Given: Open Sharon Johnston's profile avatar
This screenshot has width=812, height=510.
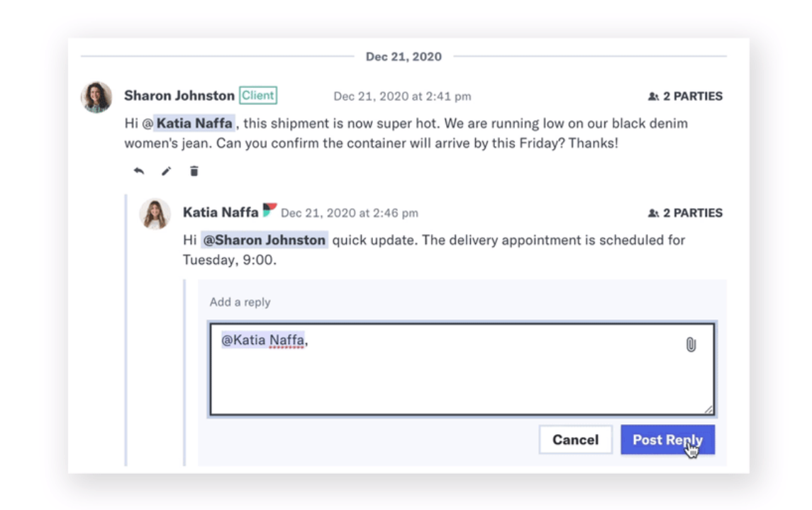Looking at the screenshot, I should 97,97.
